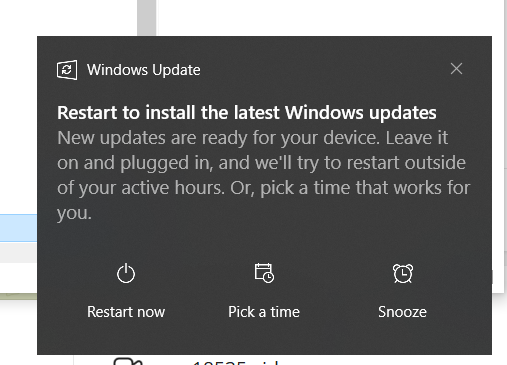Click the gray row beneath the blue highlighted item
The width and height of the screenshot is (507, 365).
click(18, 253)
